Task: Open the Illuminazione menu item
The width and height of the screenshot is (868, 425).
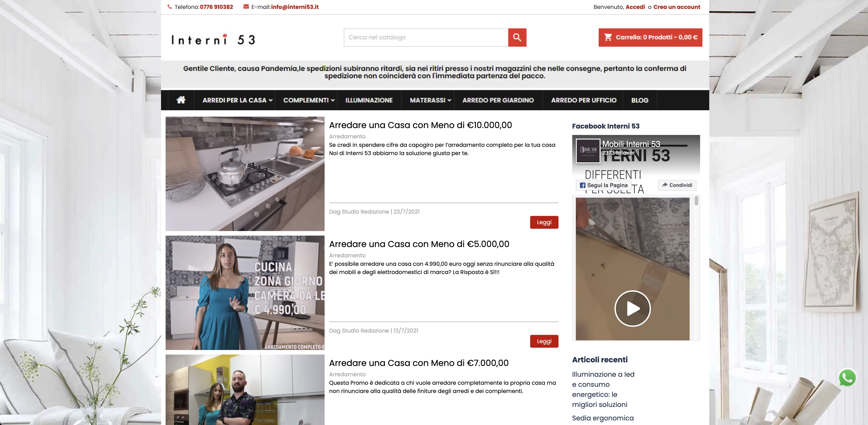Action: pos(369,100)
